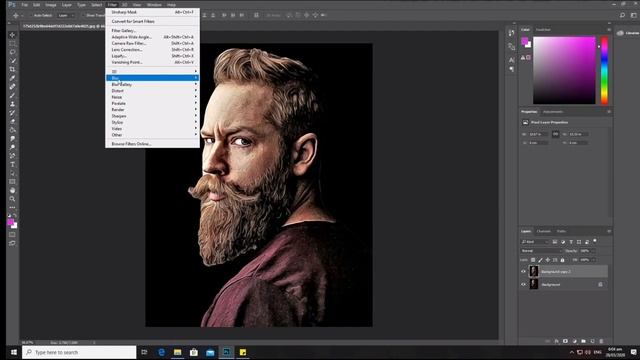
Task: Open Microsoft Edge from taskbar
Action: 161,352
